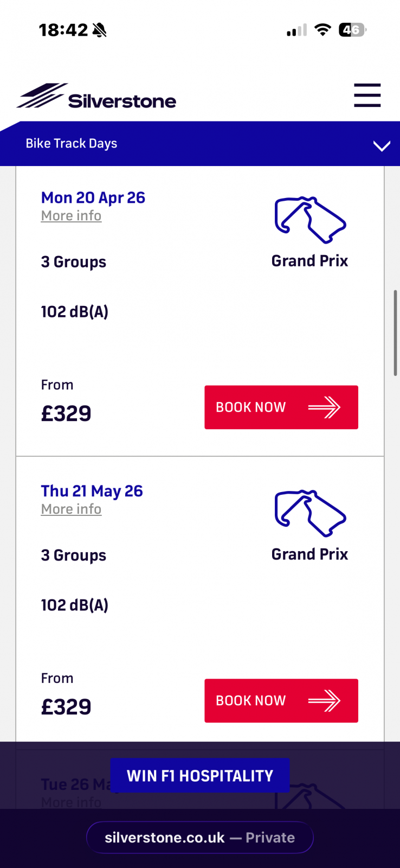Expand the Bike Track Days chevron
The image size is (400, 868).
[x=382, y=145]
